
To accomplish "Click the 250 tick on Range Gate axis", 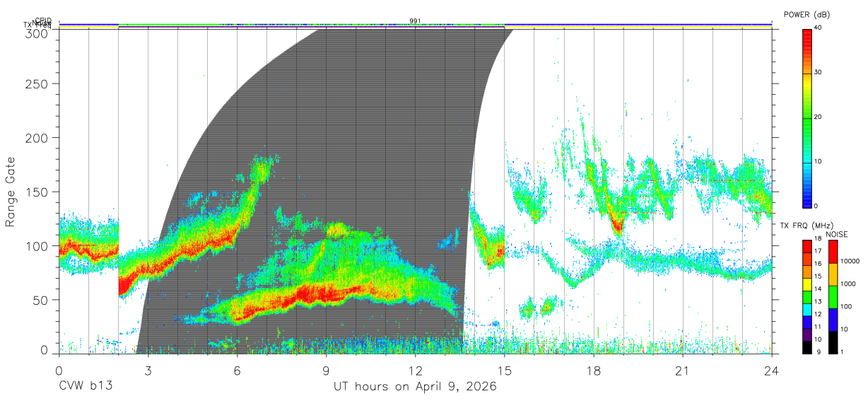I will 38,84.
